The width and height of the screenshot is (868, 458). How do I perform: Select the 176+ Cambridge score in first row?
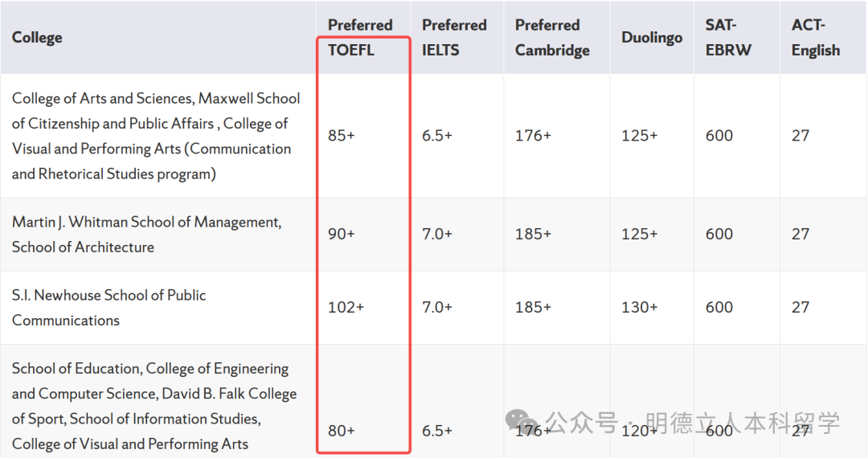533,135
